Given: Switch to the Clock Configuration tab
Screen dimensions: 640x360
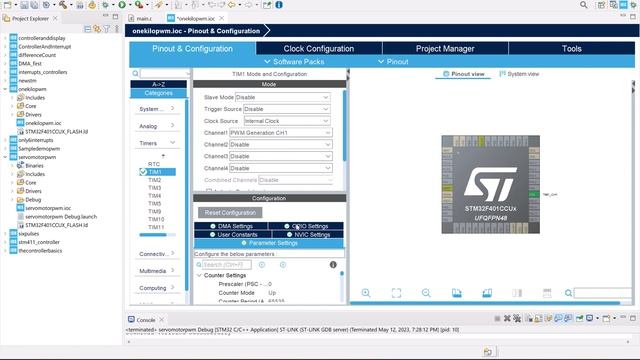Looking at the screenshot, I should coord(319,49).
